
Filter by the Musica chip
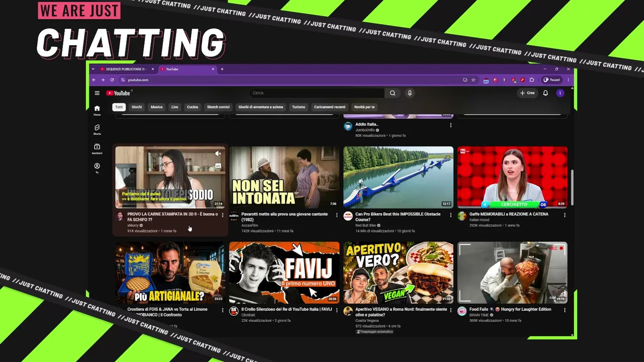pyautogui.click(x=156, y=107)
